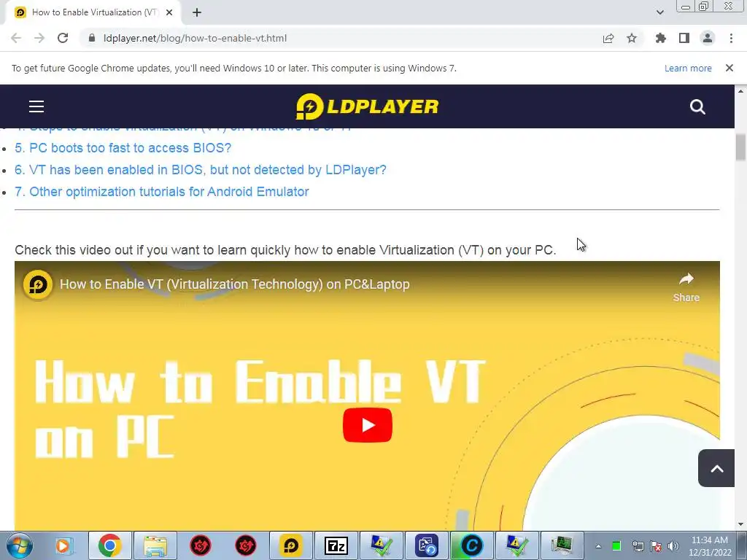Screen dimensions: 747x560
Task: Click the LDPlayer site search icon
Action: pos(697,106)
